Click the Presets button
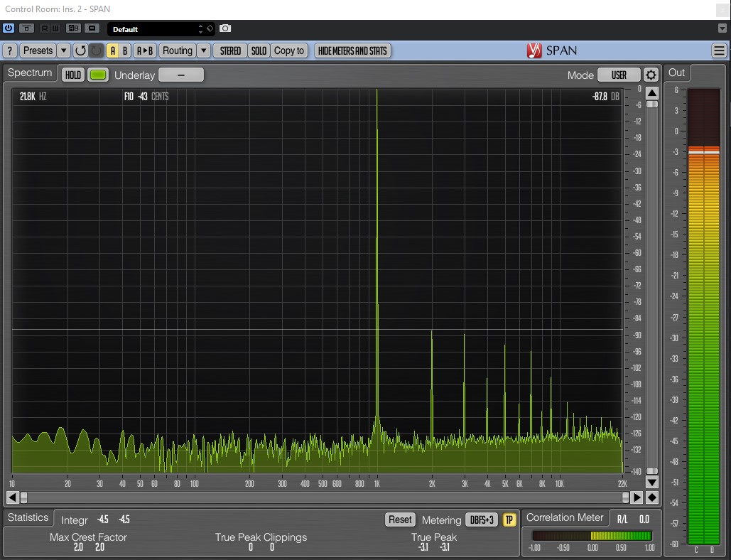This screenshot has height=560, width=731. (x=38, y=50)
